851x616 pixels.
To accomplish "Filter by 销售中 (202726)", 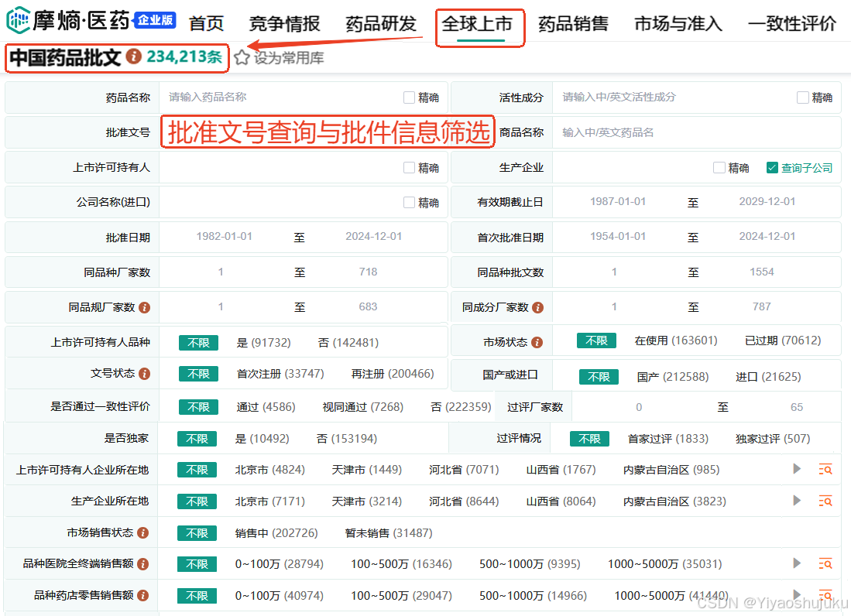I will (276, 533).
